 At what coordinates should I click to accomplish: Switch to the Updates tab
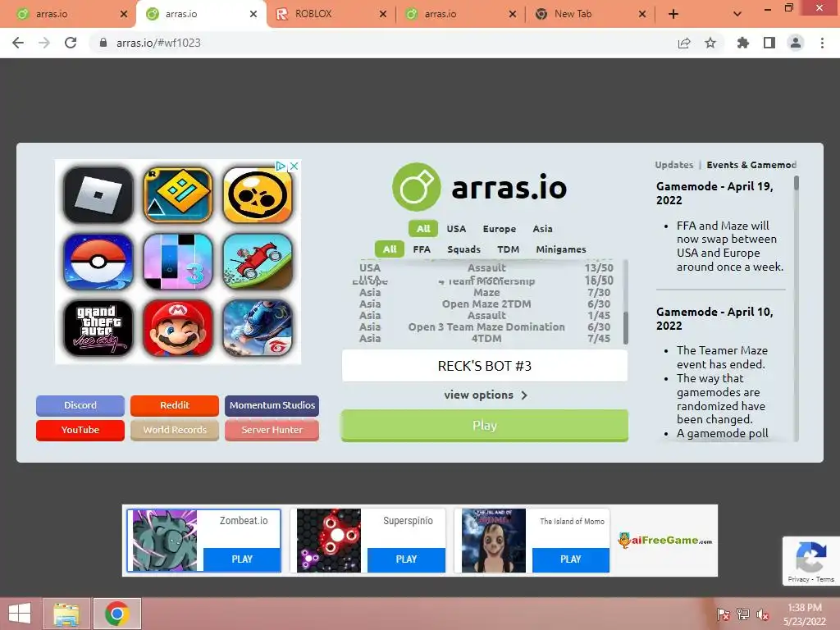[674, 165]
